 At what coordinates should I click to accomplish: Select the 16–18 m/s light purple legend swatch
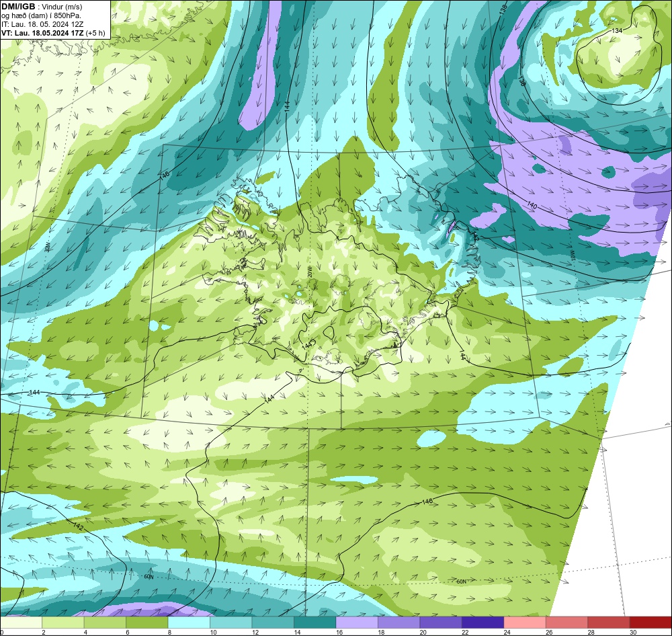pos(357,623)
